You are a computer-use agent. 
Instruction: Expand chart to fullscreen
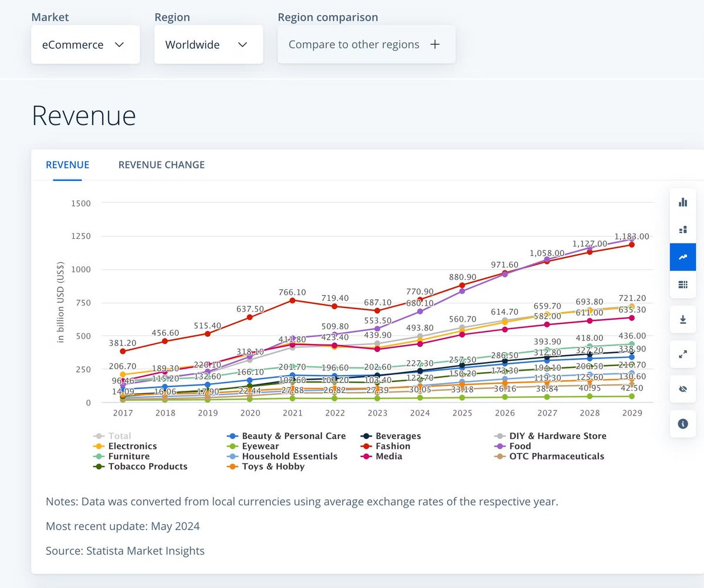point(682,354)
